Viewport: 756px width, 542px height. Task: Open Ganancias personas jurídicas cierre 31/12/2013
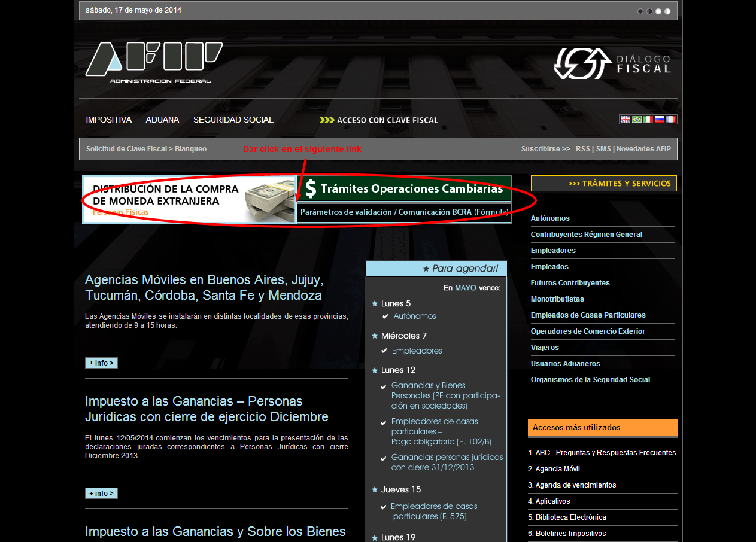click(447, 462)
